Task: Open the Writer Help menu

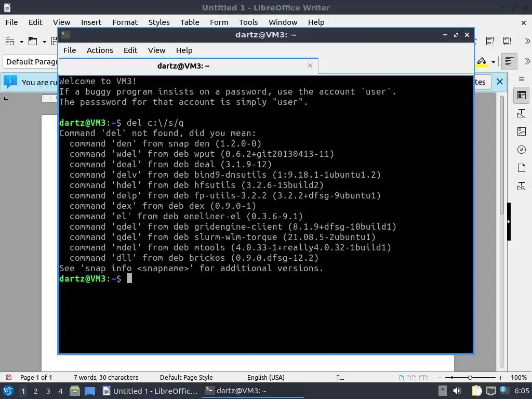Action: coord(316,22)
